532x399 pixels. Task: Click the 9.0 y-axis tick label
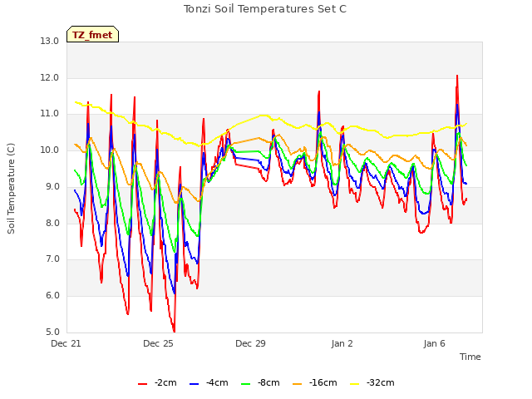tap(52, 186)
